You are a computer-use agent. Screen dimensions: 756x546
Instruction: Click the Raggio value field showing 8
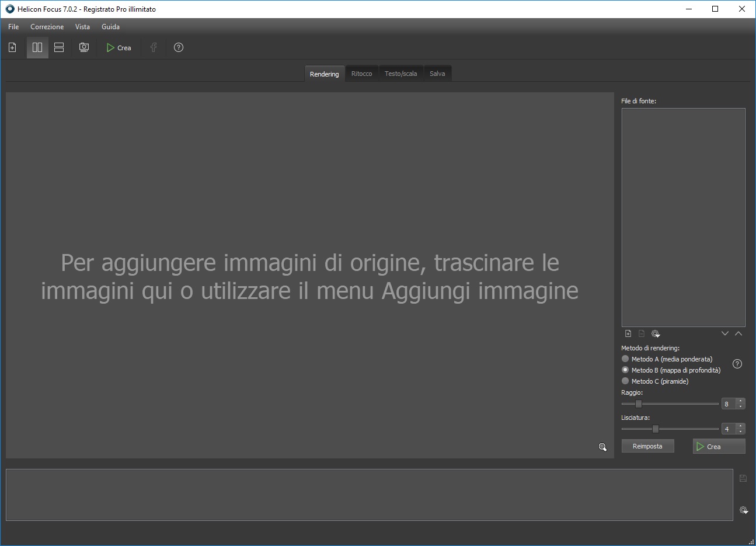click(x=729, y=404)
